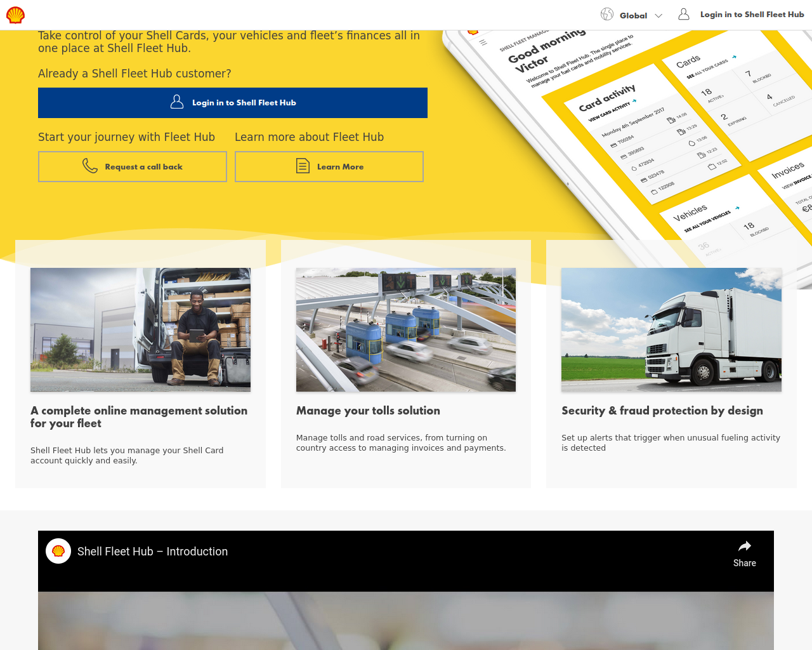Click 'Shell Fleet Hub lets you manage' description text
This screenshot has height=650, width=812.
(x=127, y=455)
